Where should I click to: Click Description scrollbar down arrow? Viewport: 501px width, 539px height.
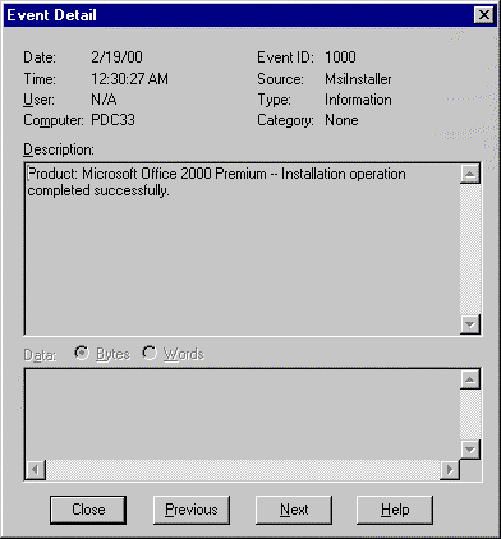pyautogui.click(x=470, y=324)
